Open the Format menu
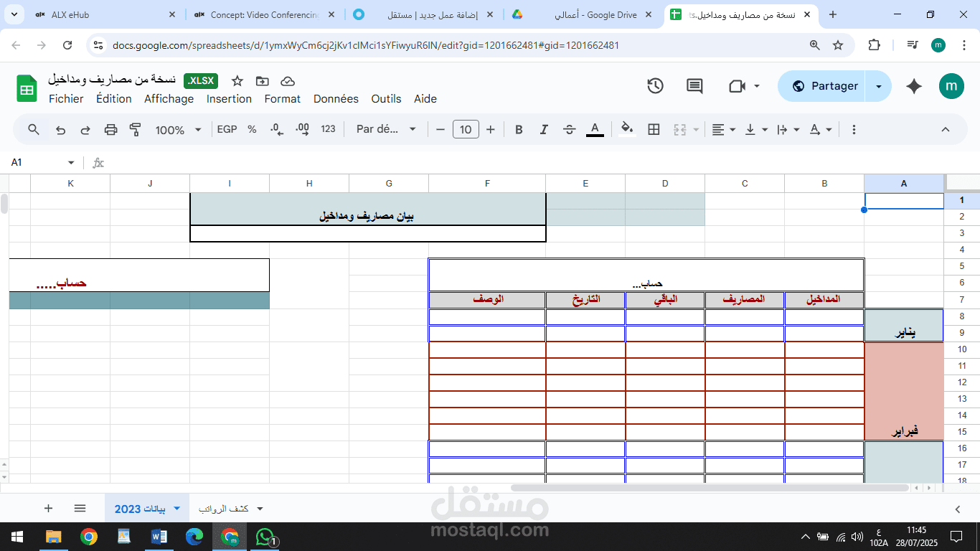This screenshot has width=980, height=551. click(x=283, y=99)
